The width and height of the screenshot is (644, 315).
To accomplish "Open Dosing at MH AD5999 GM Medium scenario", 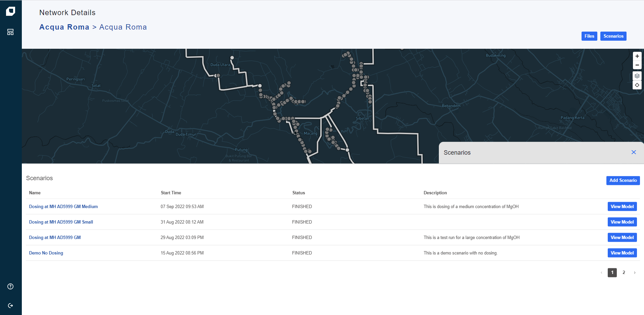I will [x=63, y=207].
